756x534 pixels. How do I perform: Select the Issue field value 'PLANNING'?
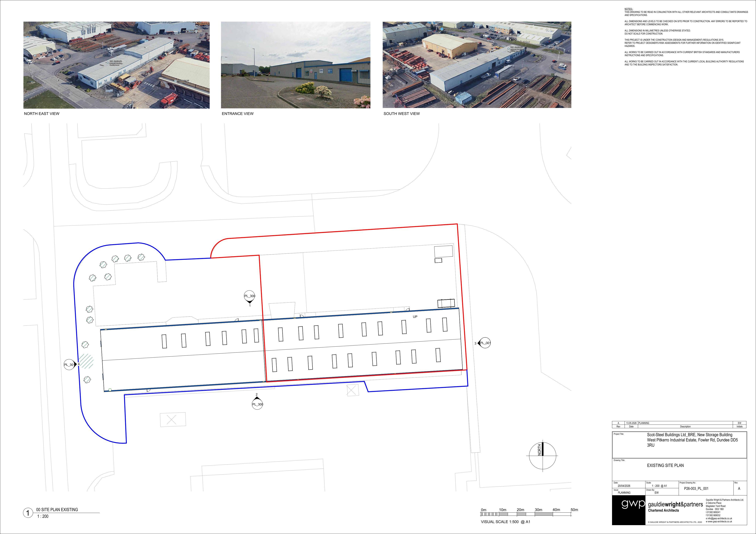click(624, 493)
